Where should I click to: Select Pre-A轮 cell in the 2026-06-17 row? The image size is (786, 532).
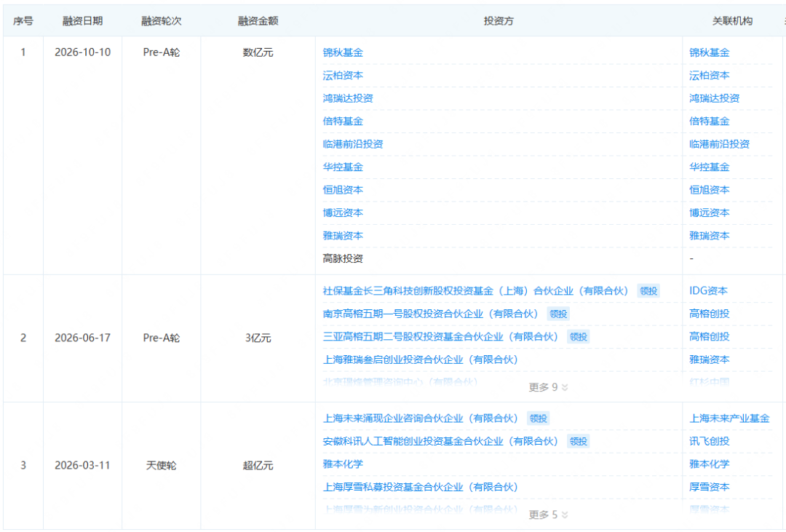[162, 338]
